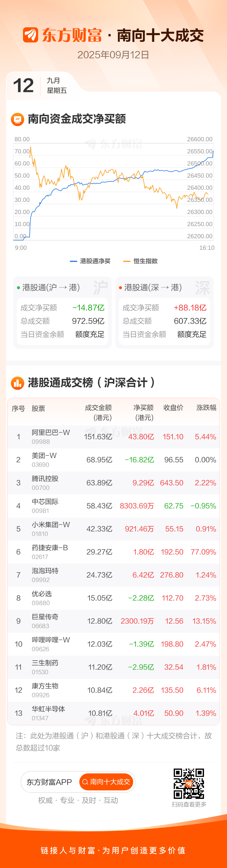Open the 药捷安康-B stock row

click(113, 552)
